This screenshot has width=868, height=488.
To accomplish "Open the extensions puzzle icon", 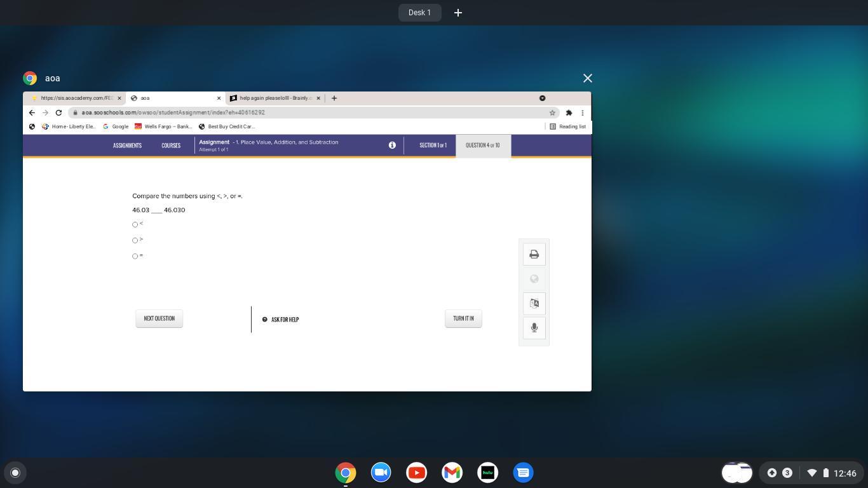I will click(x=569, y=112).
